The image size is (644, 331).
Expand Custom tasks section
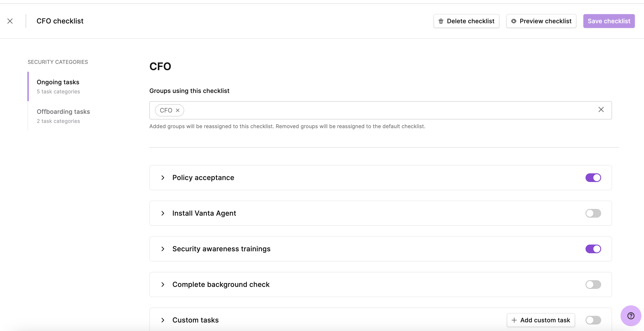[163, 320]
